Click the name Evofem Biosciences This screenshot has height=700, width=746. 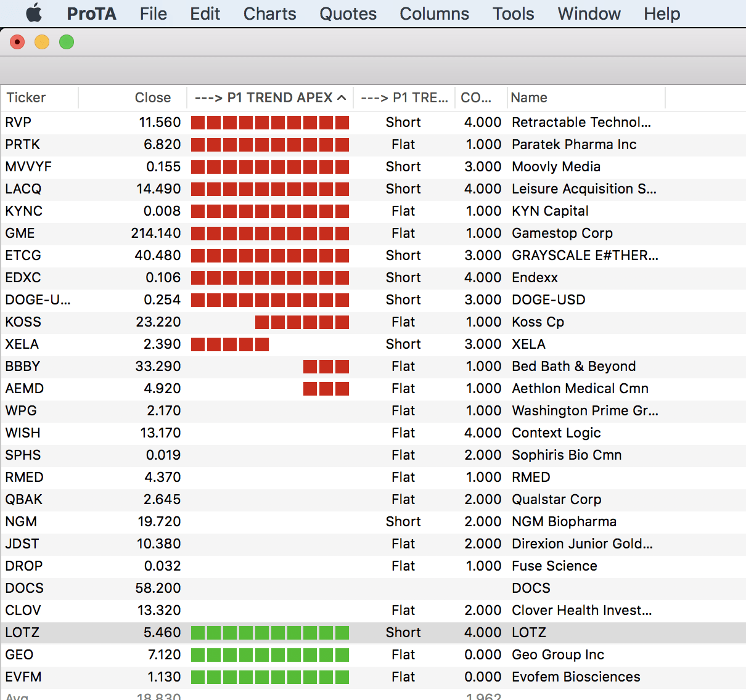576,677
